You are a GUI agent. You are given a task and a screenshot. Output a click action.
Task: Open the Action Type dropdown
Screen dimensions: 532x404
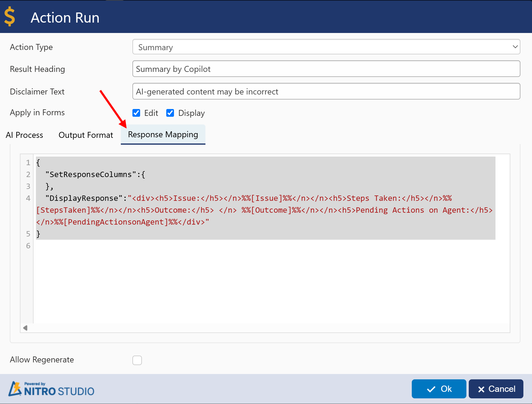pyautogui.click(x=326, y=47)
